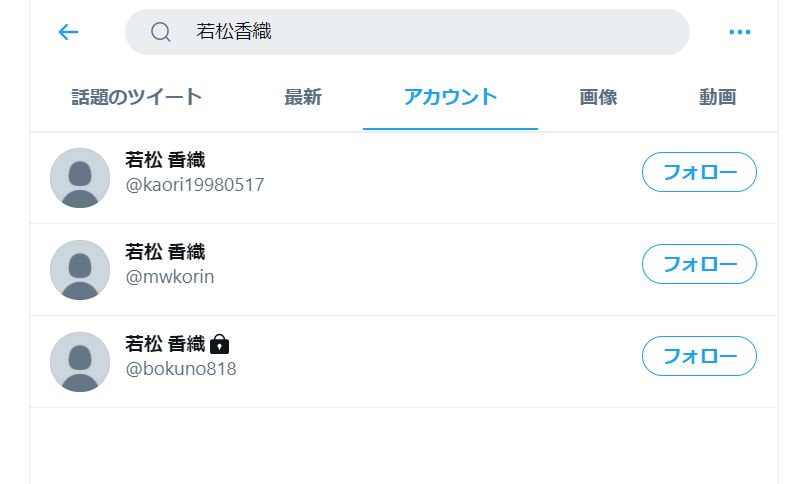The image size is (786, 484).
Task: Open profile name 若松 香織 above @kaori19980517
Action: [165, 160]
